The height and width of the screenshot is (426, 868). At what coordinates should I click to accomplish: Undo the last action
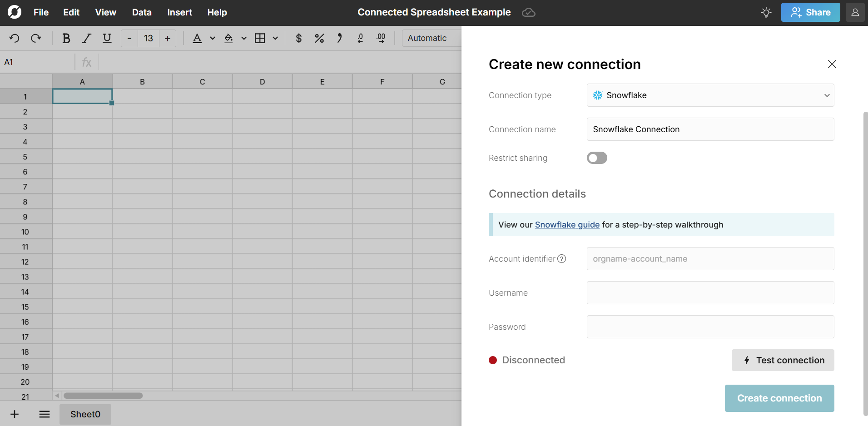pyautogui.click(x=14, y=38)
